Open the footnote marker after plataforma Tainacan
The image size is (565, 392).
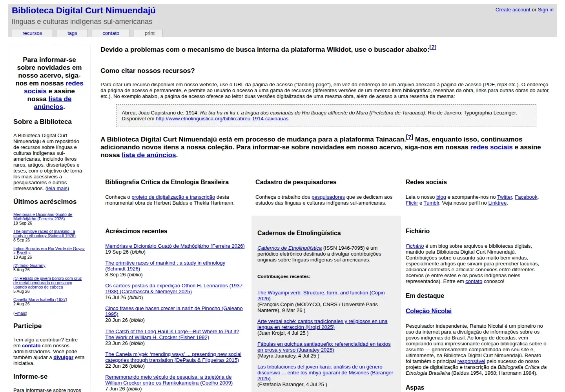click(410, 137)
